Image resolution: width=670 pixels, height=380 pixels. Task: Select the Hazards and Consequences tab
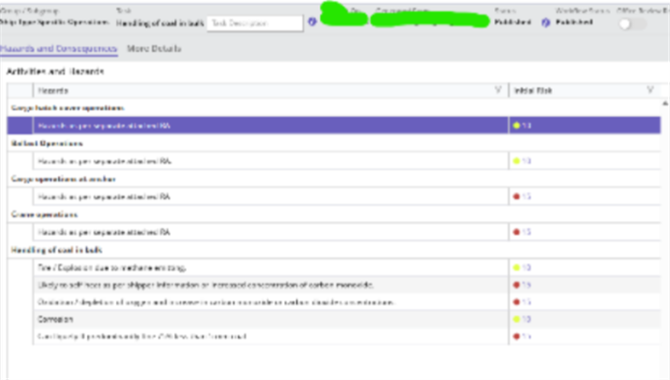(59, 49)
